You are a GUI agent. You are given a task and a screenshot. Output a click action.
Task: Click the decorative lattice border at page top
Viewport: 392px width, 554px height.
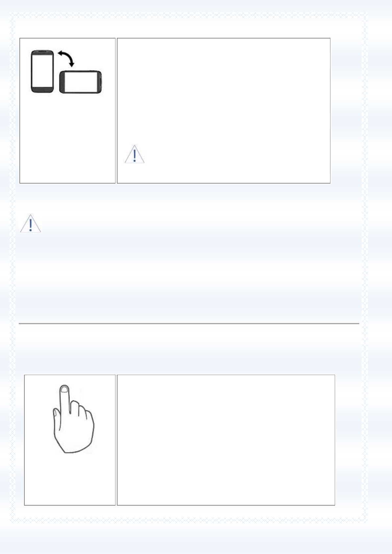(189, 15)
